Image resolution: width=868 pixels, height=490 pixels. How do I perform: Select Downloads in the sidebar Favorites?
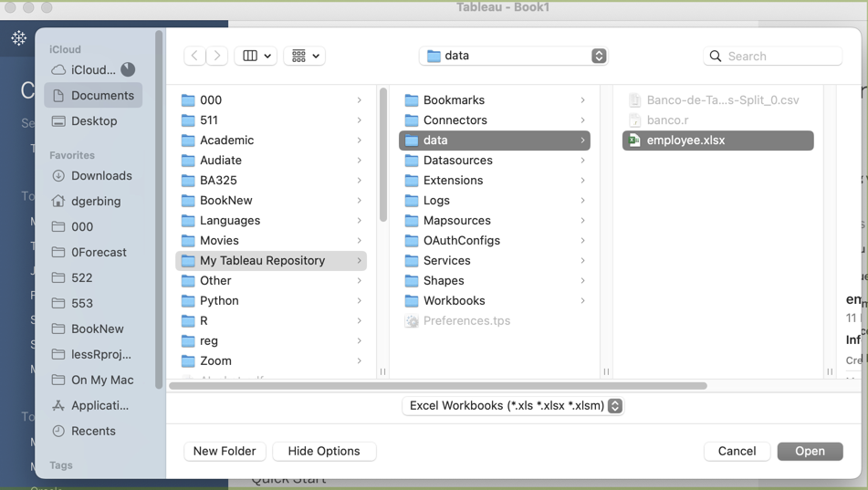[x=100, y=176]
